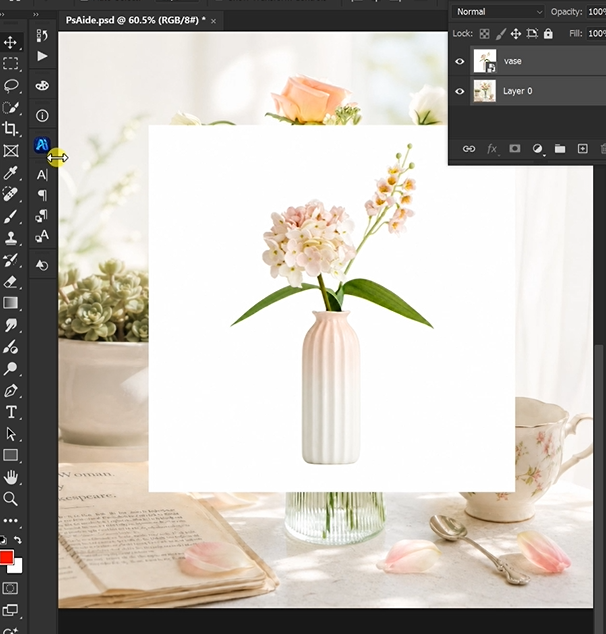Open the Normal blend mode dropdown
The image size is (606, 634).
[499, 12]
